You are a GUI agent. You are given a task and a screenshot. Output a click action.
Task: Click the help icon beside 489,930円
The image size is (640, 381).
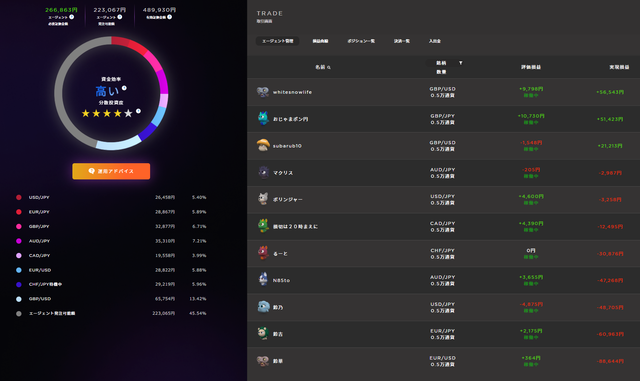tap(169, 17)
